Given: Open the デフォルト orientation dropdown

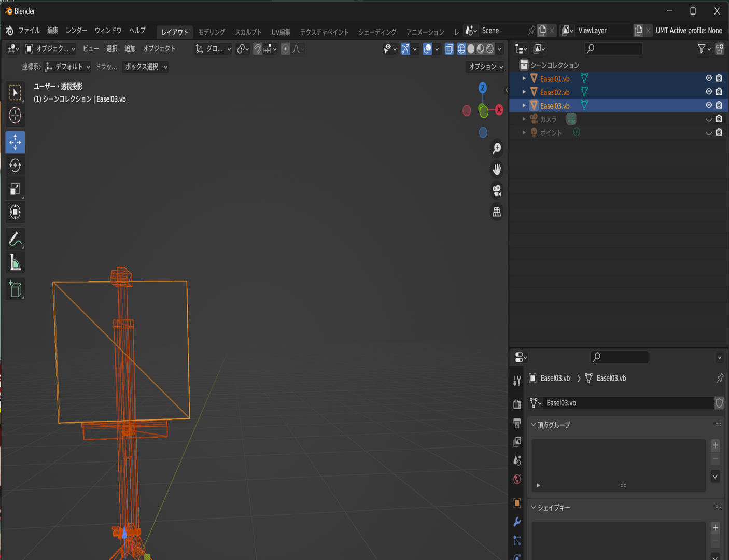Looking at the screenshot, I should tap(67, 67).
